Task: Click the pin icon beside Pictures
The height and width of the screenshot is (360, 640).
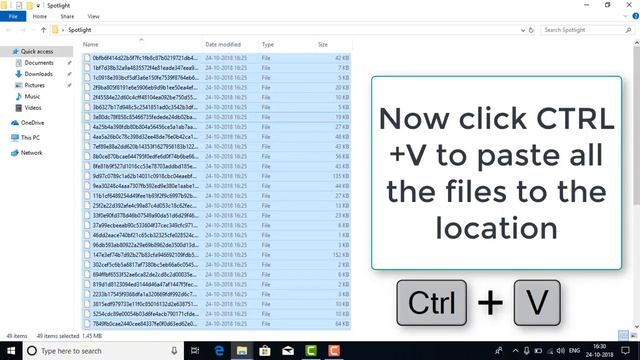Action: pos(69,85)
